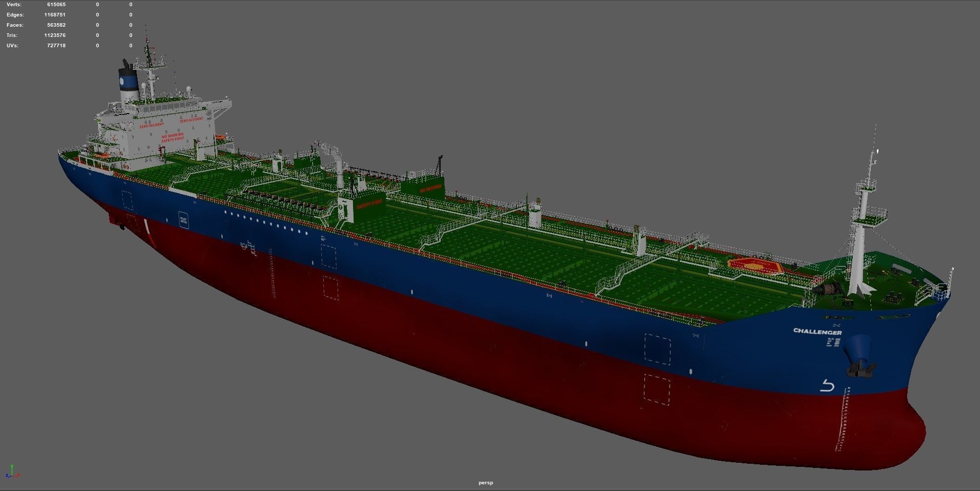Click the green SAFETY FIRST deck house
This screenshot has width=980, height=491.
[x=361, y=206]
